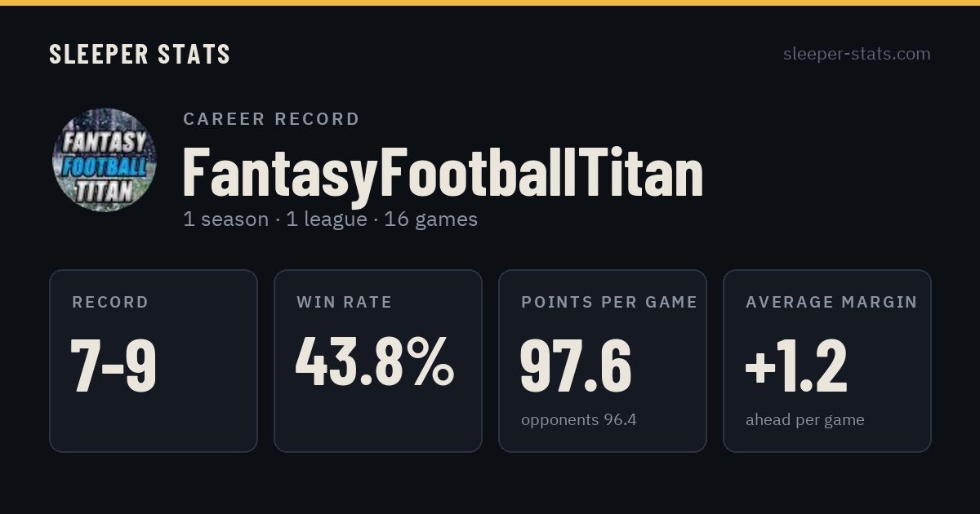Image resolution: width=980 pixels, height=514 pixels.
Task: Open the Average Margin card
Action: [x=827, y=361]
